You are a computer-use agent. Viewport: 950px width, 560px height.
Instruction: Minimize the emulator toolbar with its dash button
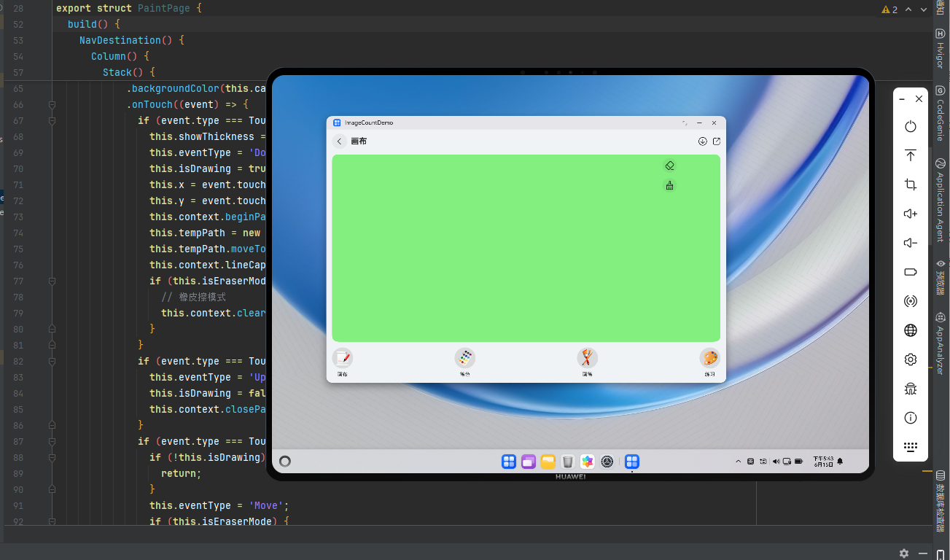(x=903, y=99)
